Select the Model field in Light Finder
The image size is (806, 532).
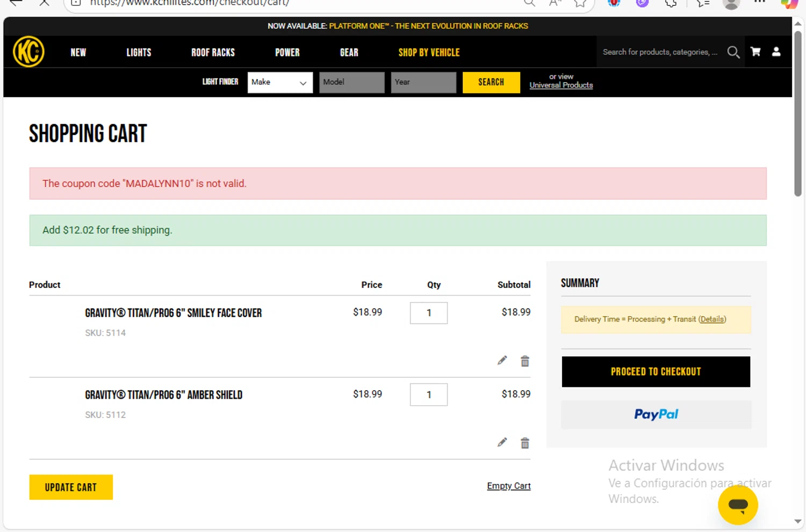click(x=352, y=82)
